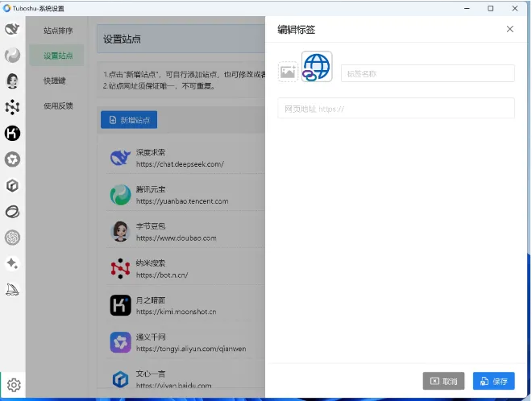Open Gemini sparkle icon in left sidebar

pyautogui.click(x=12, y=263)
